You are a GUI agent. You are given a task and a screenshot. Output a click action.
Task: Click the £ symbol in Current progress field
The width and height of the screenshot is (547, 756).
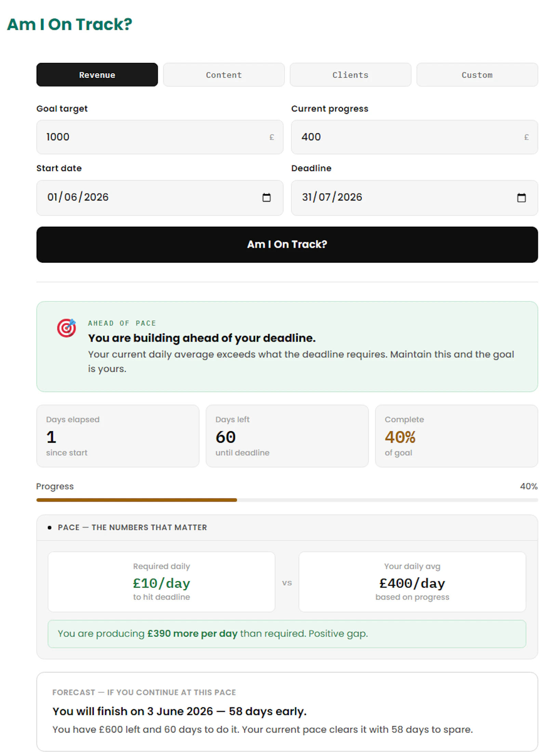click(x=526, y=137)
